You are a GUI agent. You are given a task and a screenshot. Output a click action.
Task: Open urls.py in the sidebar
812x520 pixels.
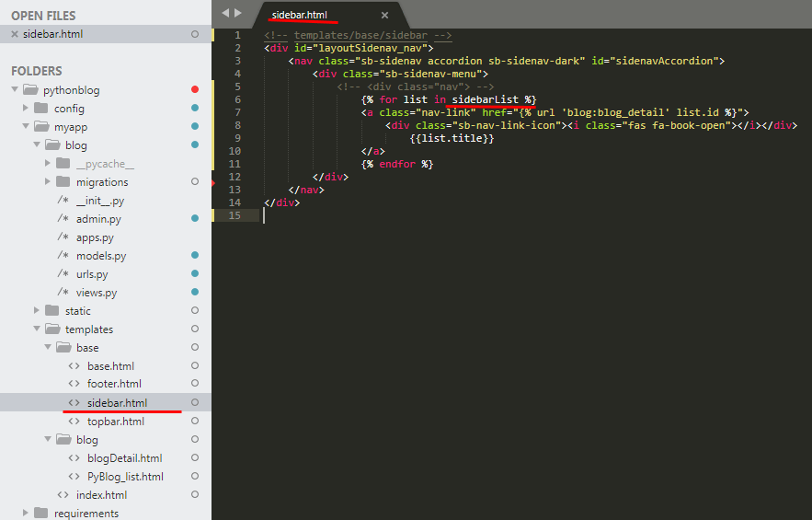pos(92,274)
